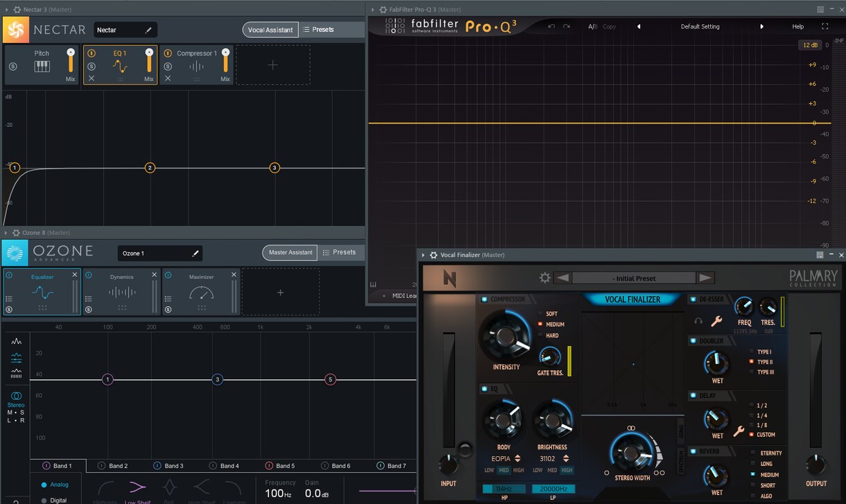
Task: Switch to Band 4 tab in Ozone
Action: [224, 466]
